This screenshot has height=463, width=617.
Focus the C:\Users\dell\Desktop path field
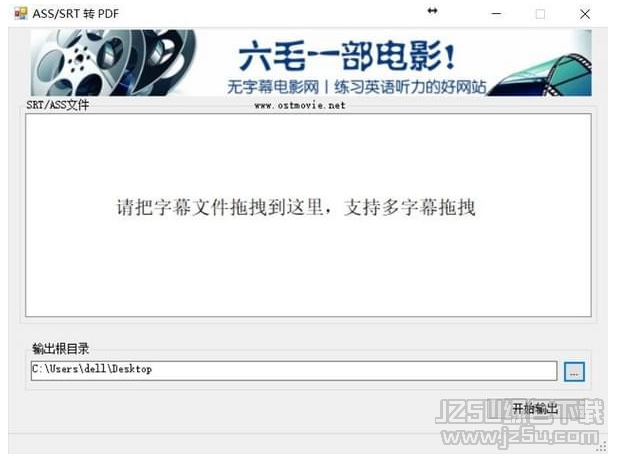[x=294, y=371]
